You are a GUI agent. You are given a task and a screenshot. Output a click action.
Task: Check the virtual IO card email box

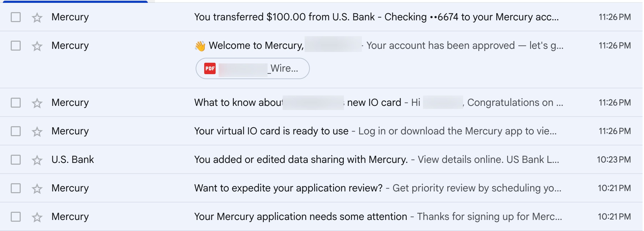[16, 131]
